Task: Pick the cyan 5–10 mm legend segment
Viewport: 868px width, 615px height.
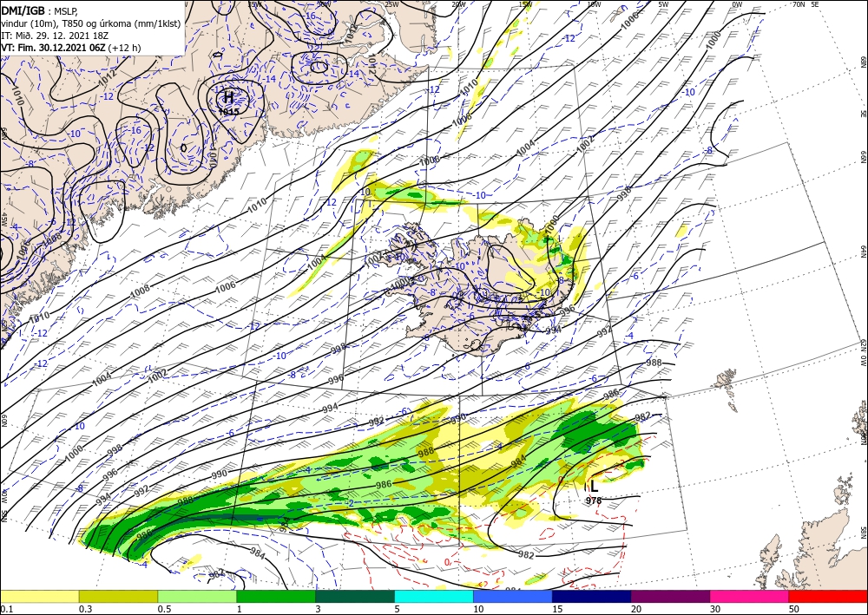Action: click(x=434, y=596)
